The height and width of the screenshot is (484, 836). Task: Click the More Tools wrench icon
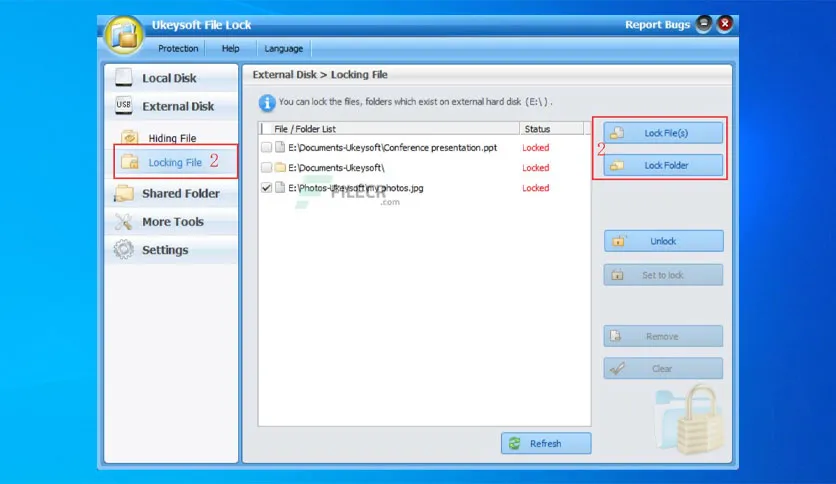124,222
